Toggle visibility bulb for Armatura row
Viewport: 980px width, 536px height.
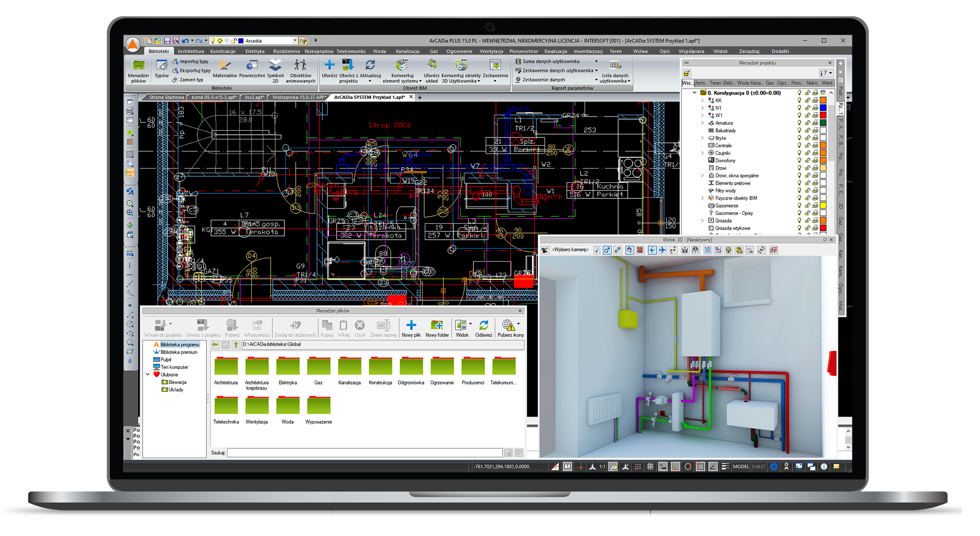pyautogui.click(x=799, y=123)
